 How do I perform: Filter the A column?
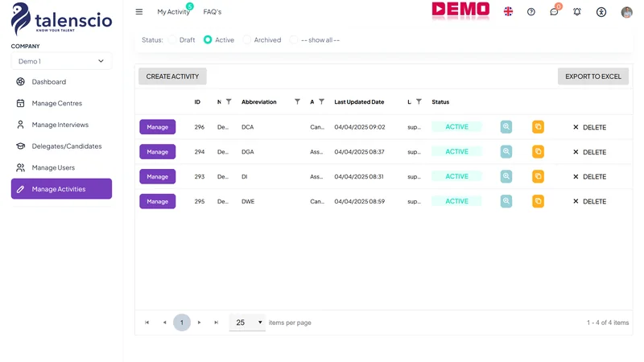(321, 102)
